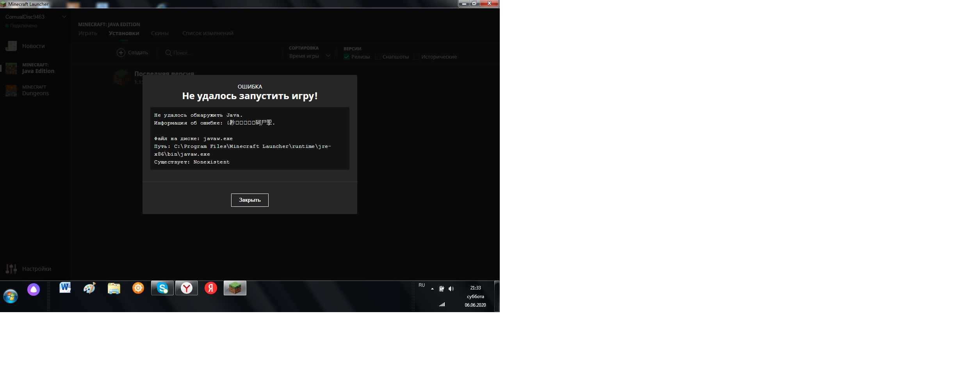This screenshot has width=980, height=373.
Task: Open Windows Explorer folder in taskbar
Action: [114, 288]
